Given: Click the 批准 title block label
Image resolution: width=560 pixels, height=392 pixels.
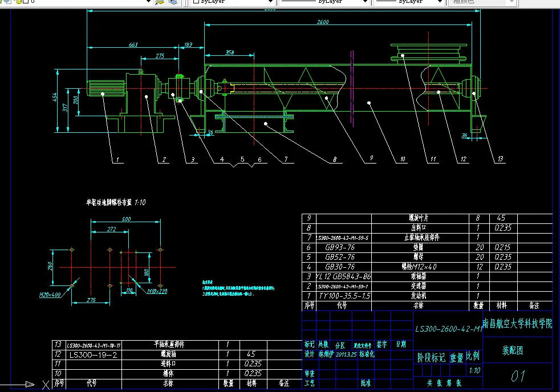Looking at the screenshot, I should pyautogui.click(x=366, y=383).
